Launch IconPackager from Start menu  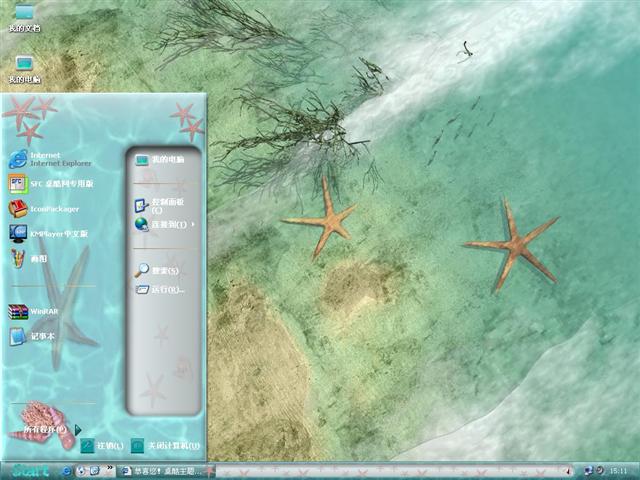click(x=44, y=209)
